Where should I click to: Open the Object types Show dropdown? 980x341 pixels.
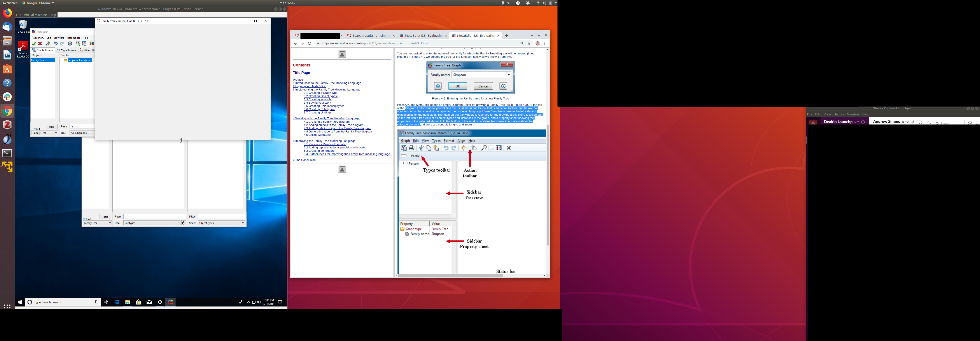(x=221, y=223)
